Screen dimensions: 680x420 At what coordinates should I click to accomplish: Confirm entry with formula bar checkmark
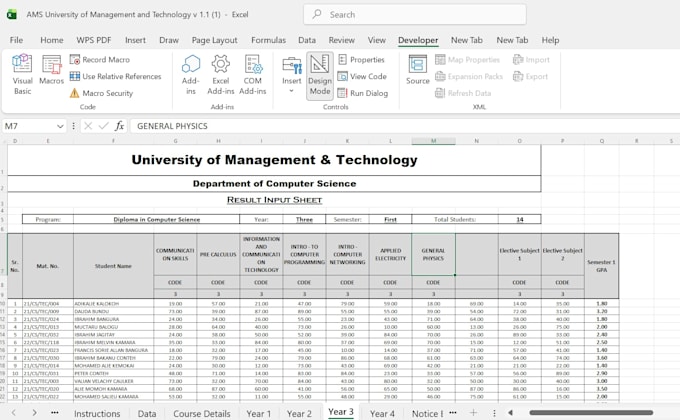[x=103, y=126]
